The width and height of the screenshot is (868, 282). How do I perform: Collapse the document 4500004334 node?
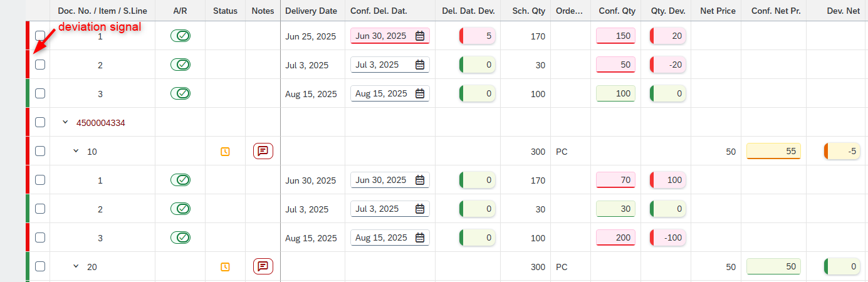point(65,122)
